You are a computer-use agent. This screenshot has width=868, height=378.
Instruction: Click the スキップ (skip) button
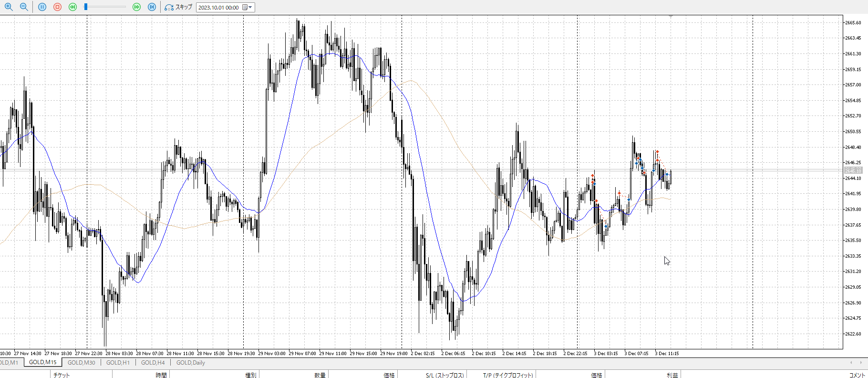pyautogui.click(x=179, y=7)
